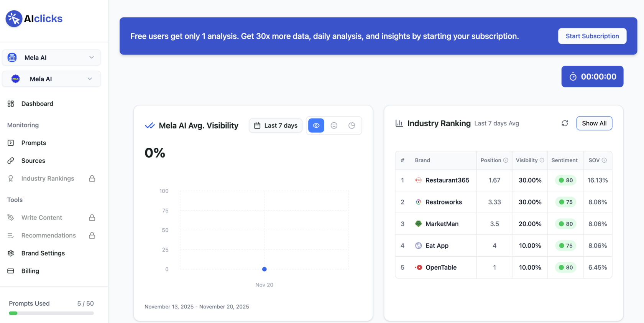Click the lock icon beside Recommendations
Image resolution: width=644 pixels, height=323 pixels.
[x=92, y=236]
